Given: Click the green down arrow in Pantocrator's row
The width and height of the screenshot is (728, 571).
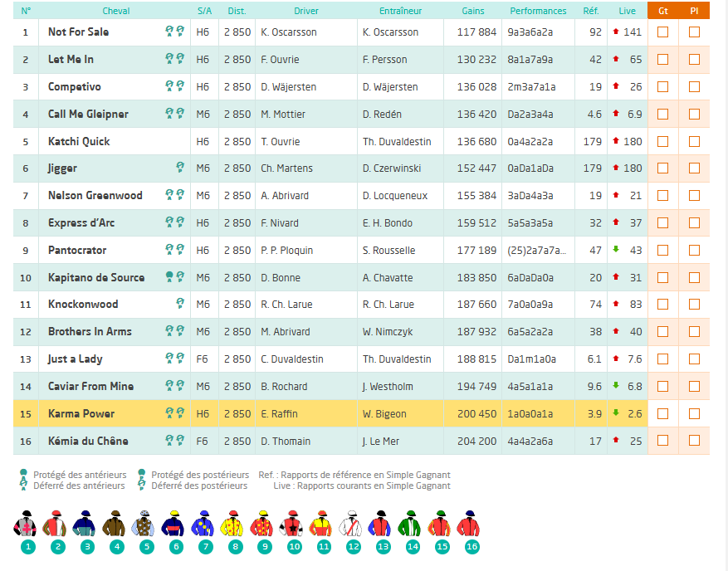Looking at the screenshot, I should click(616, 250).
